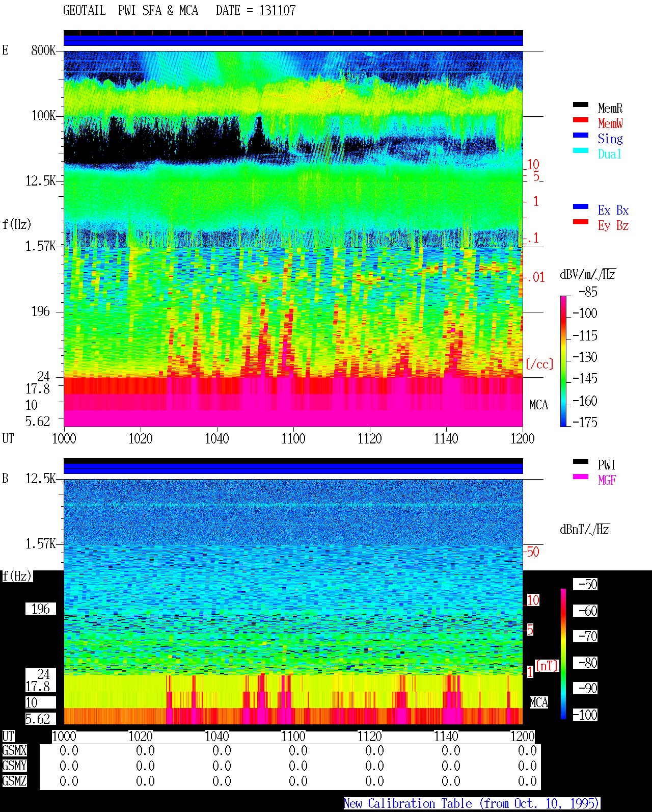Image resolution: width=652 pixels, height=812 pixels.
Task: Open the New Calibration Table link
Action: (472, 803)
